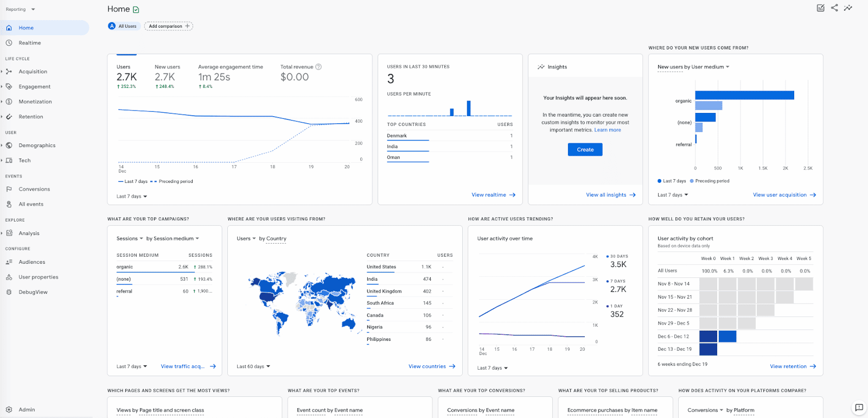Viewport: 868px width, 418px height.
Task: Open the Reporting dropdown
Action: click(x=20, y=9)
